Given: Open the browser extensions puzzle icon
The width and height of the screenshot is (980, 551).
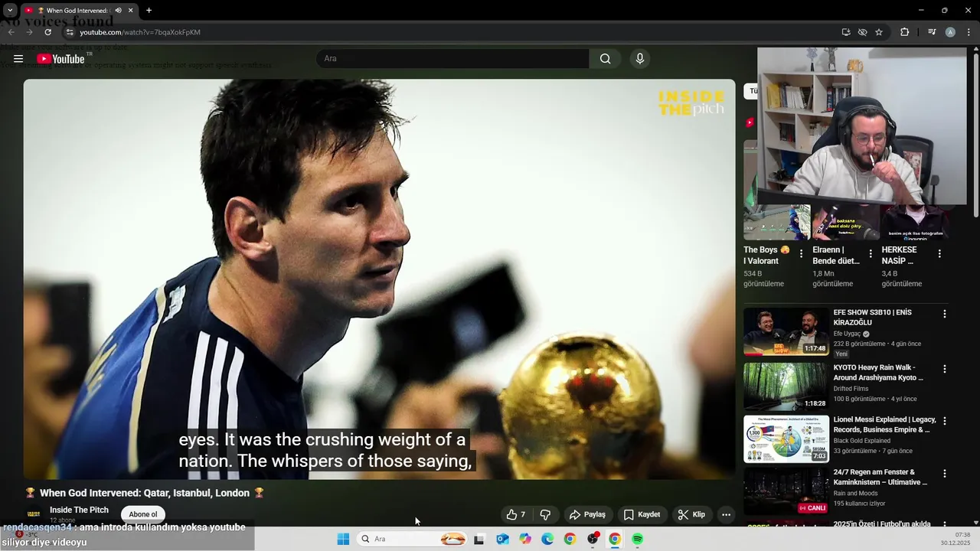Looking at the screenshot, I should pos(904,32).
